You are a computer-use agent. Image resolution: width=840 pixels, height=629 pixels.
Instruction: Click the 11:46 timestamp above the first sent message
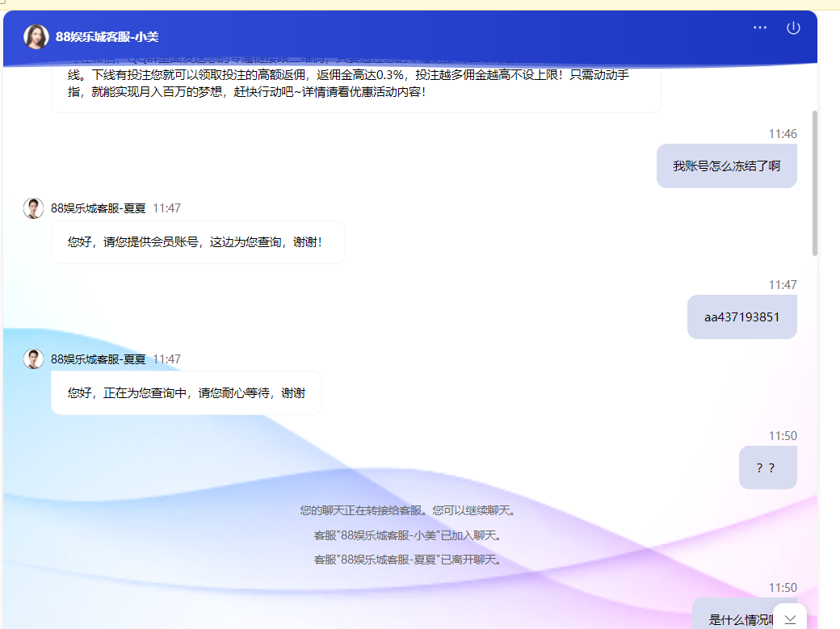(782, 134)
